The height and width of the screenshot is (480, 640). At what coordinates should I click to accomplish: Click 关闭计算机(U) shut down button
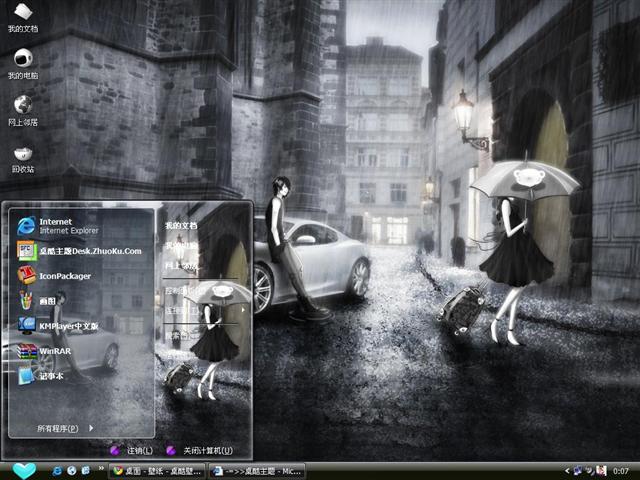point(200,450)
